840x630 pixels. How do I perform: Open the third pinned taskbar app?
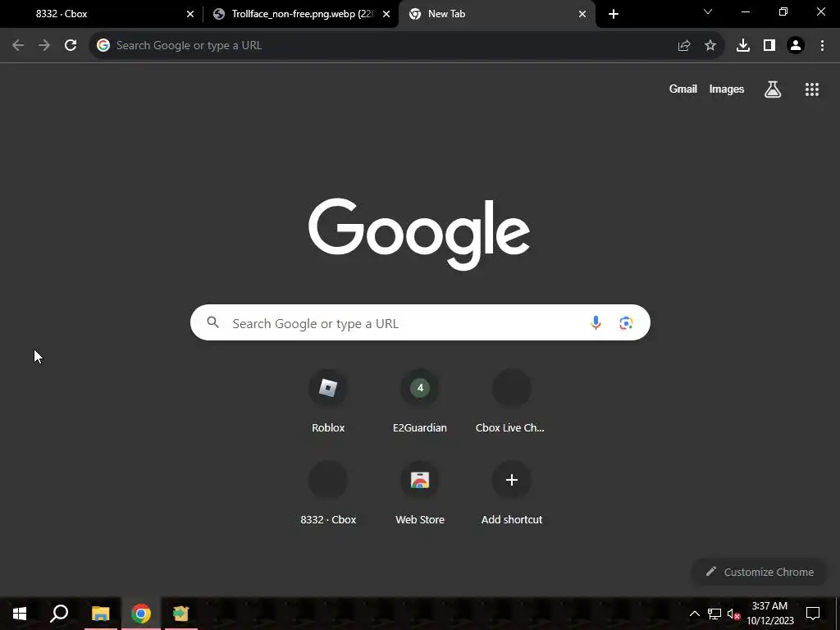point(181,614)
